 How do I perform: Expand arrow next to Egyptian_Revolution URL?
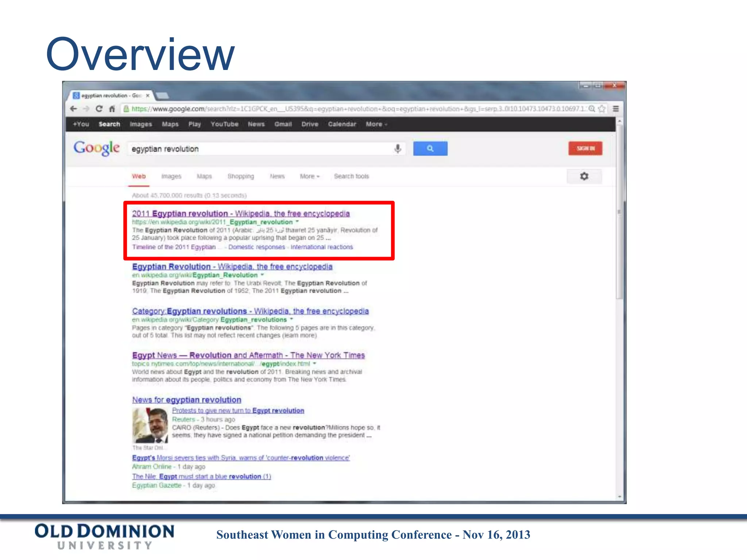(x=262, y=275)
